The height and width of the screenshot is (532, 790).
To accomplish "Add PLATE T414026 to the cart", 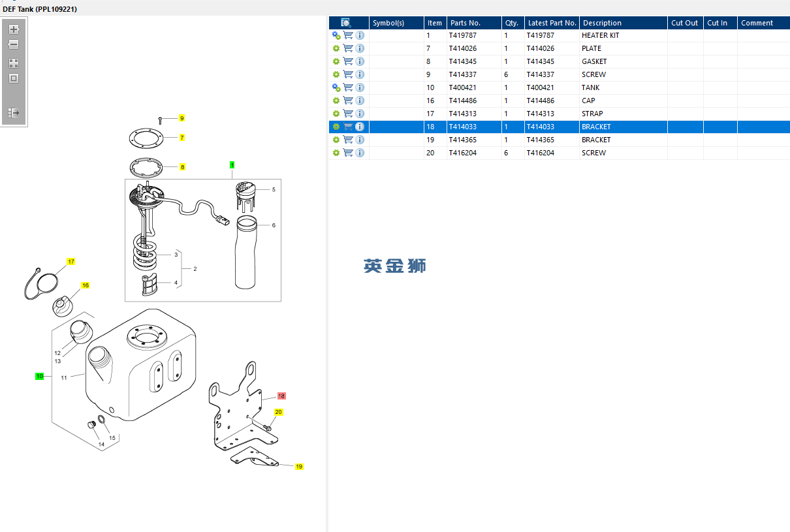I will (348, 48).
